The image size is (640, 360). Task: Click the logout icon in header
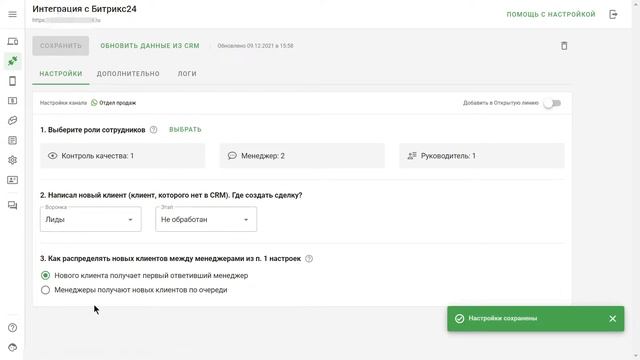tap(613, 14)
